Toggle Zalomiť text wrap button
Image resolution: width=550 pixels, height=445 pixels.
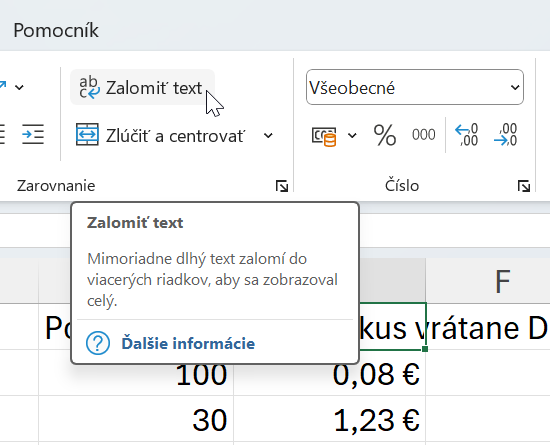click(x=142, y=87)
